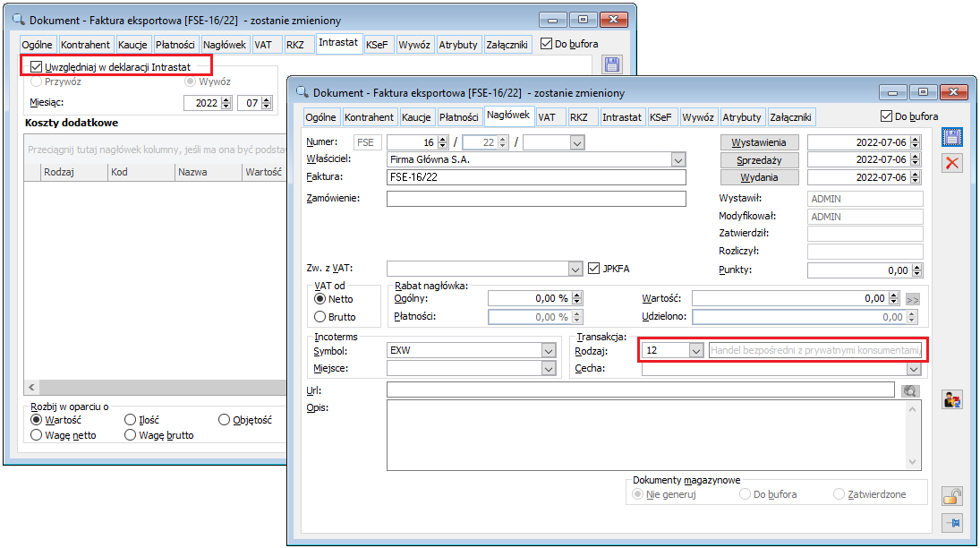Viewport: 980px width, 548px height.
Task: Select the Netto VAT radio button
Action: click(320, 299)
